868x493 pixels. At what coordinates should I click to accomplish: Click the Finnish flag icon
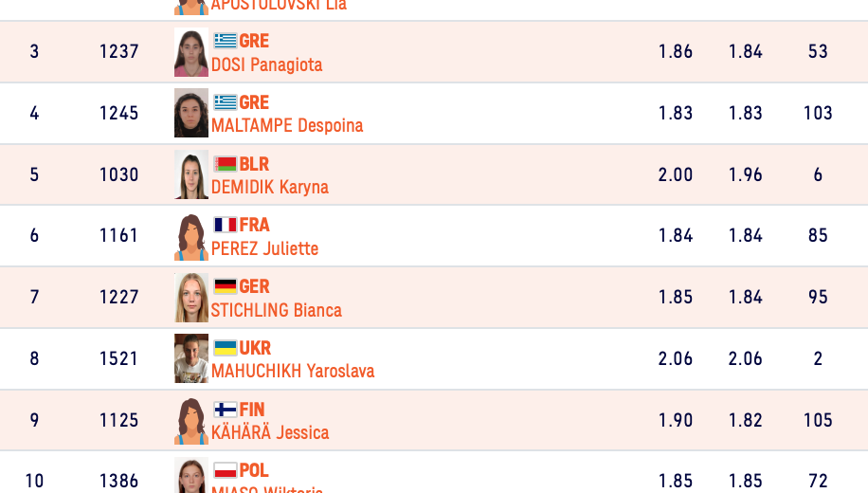coord(225,410)
